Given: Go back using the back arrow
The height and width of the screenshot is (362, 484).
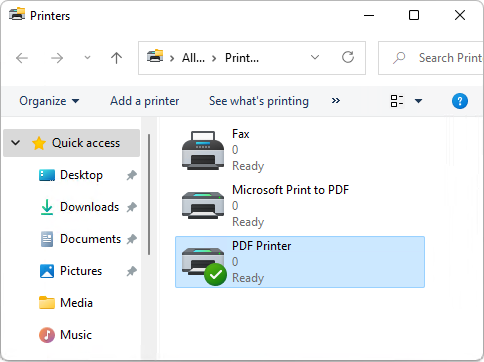Looking at the screenshot, I should click(x=22, y=58).
